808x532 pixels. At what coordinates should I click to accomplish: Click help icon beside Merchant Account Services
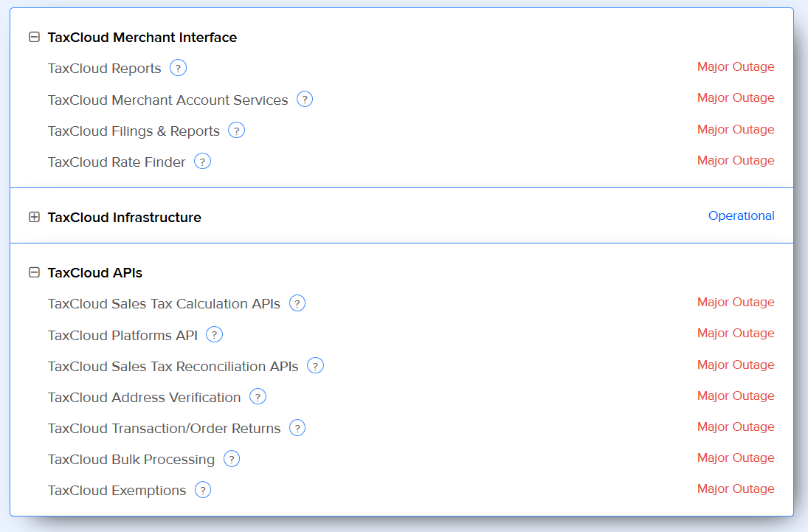pyautogui.click(x=305, y=99)
